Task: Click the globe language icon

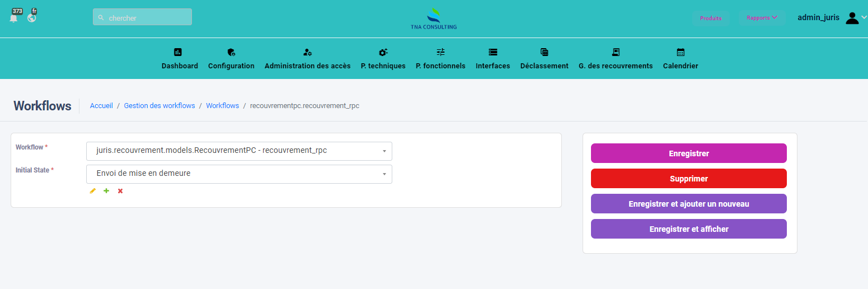Action: tap(32, 18)
